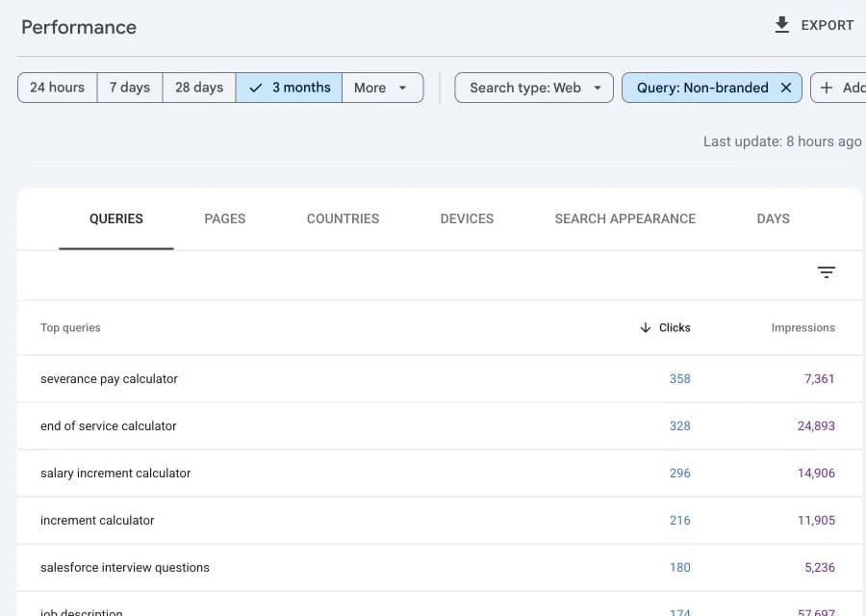Select the increment calculator query row
866x616 pixels.
click(439, 521)
